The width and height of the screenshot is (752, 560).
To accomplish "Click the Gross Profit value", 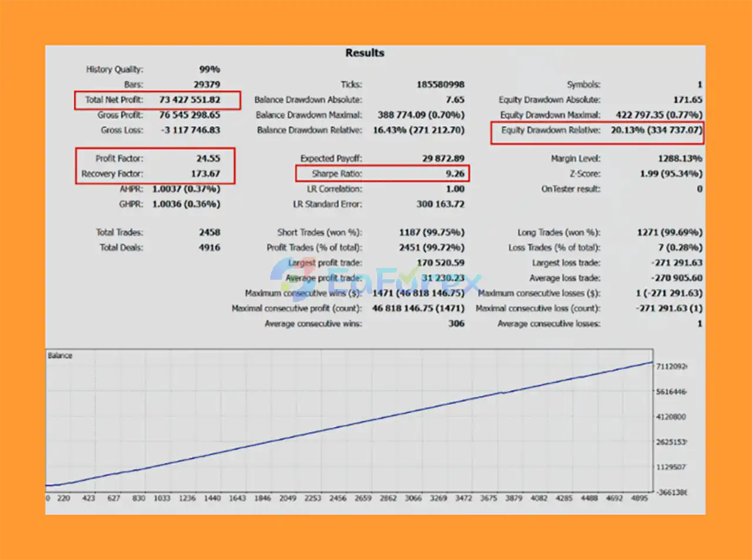I will pos(189,115).
